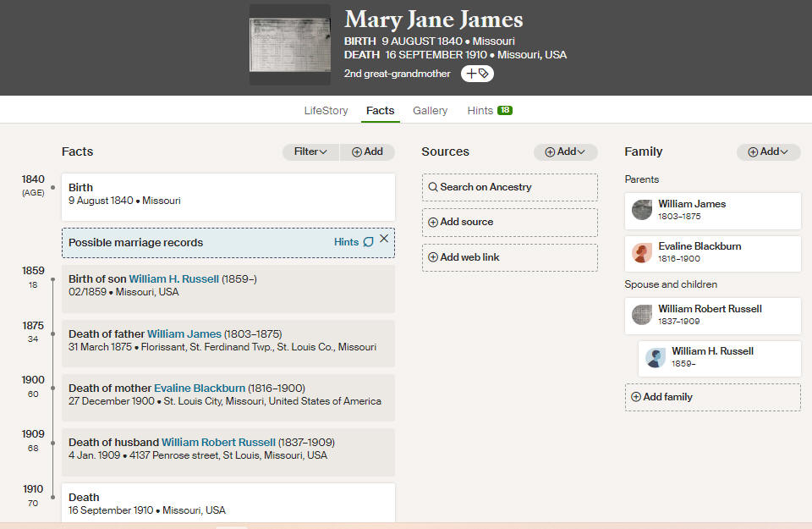Image resolution: width=812 pixels, height=529 pixels.
Task: Follow the William H. Russell link in Birth of son
Action: 174,278
